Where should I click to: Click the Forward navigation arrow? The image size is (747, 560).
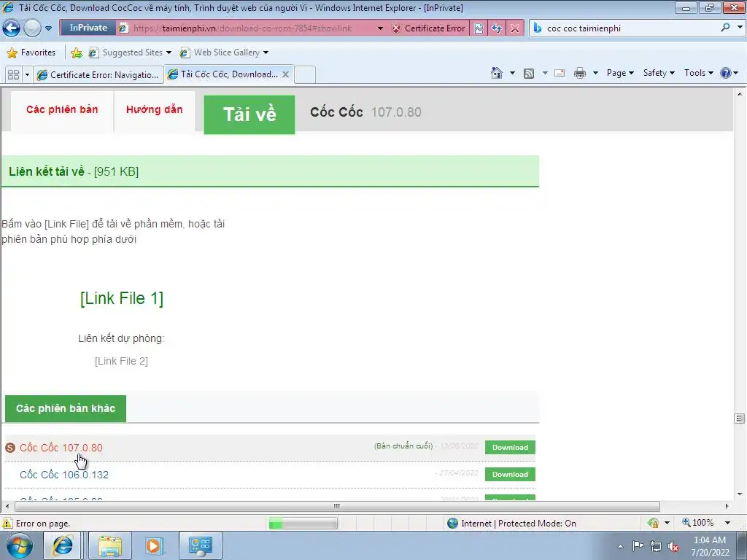click(32, 28)
